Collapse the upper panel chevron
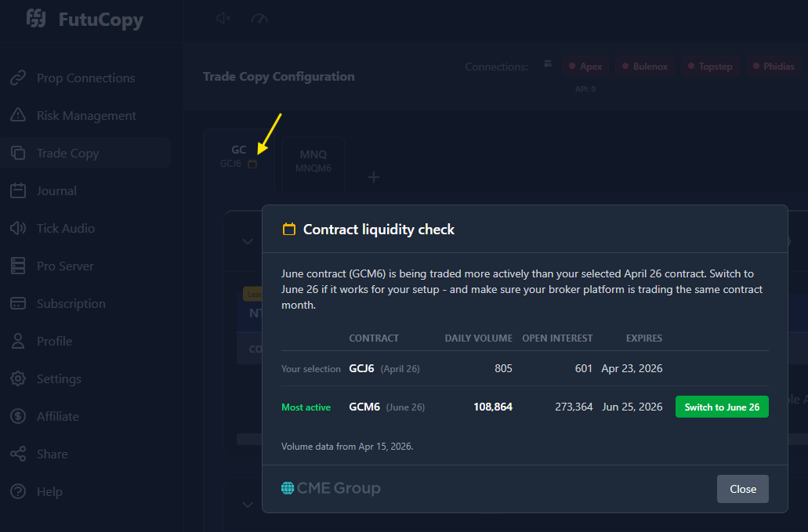Screen dimensions: 808x532 248,241
